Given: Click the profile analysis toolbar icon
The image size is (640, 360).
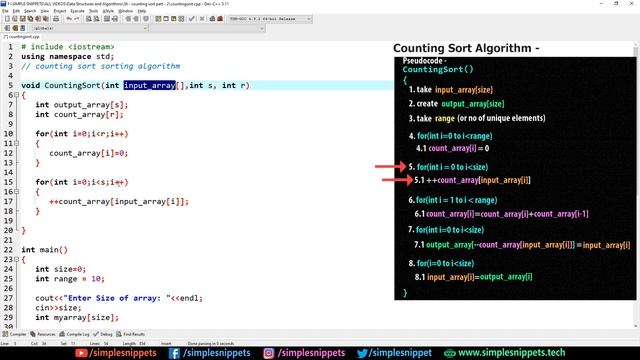Looking at the screenshot, I should [x=212, y=19].
